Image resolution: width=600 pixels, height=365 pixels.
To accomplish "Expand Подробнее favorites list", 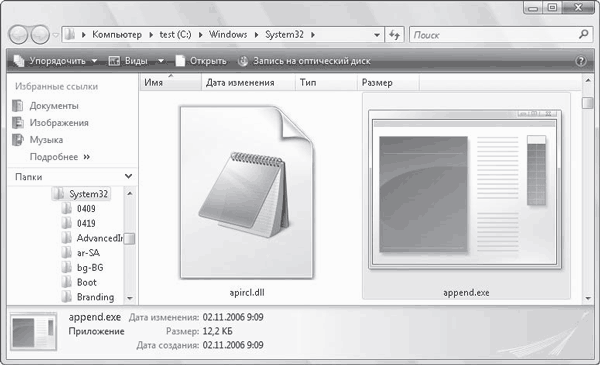I will (x=60, y=157).
